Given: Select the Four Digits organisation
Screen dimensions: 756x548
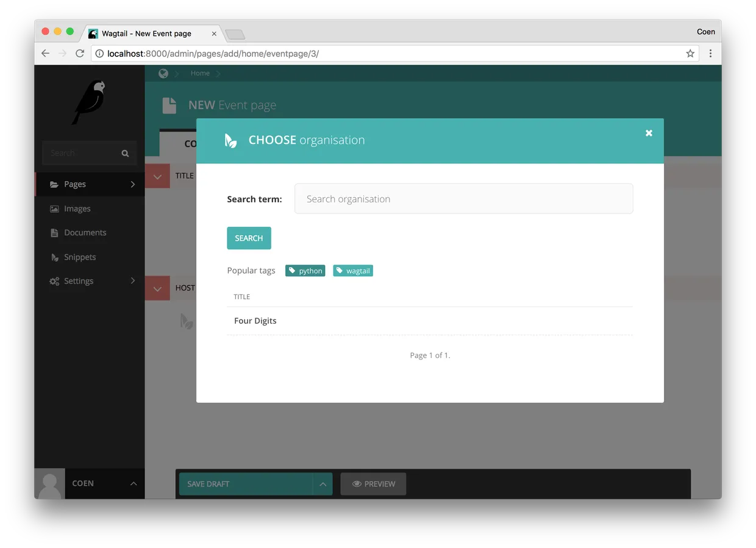Looking at the screenshot, I should [255, 321].
